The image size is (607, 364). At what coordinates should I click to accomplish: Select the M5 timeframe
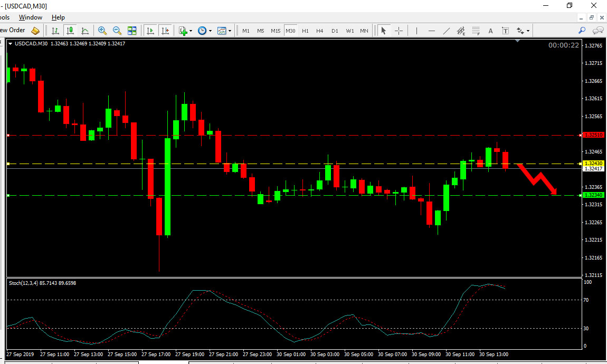(x=261, y=31)
